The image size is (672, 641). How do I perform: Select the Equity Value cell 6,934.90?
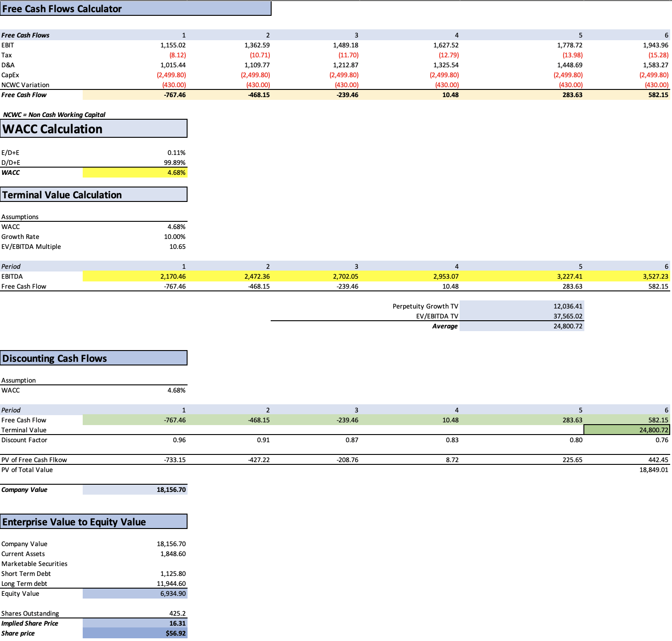click(135, 594)
